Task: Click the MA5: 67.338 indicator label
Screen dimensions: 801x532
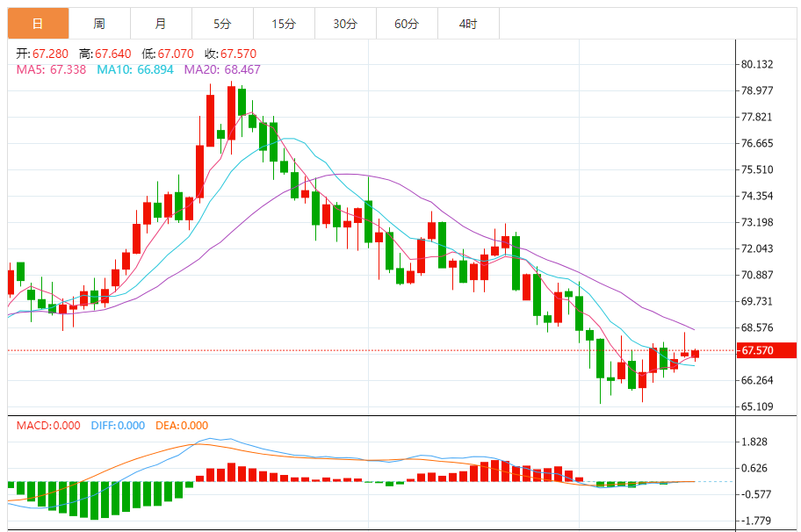Action: tap(51, 69)
